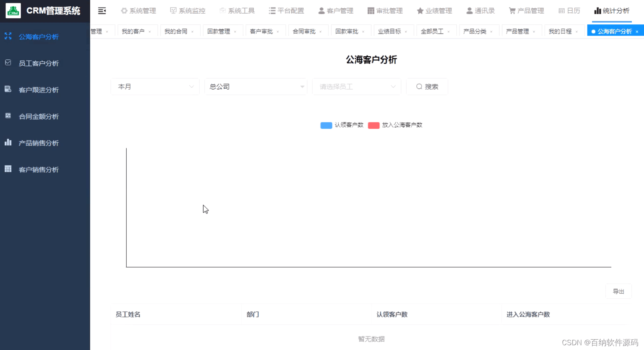The height and width of the screenshot is (350, 644).
Task: Click the magnifier icon in 搜索 button
Action: pos(419,87)
